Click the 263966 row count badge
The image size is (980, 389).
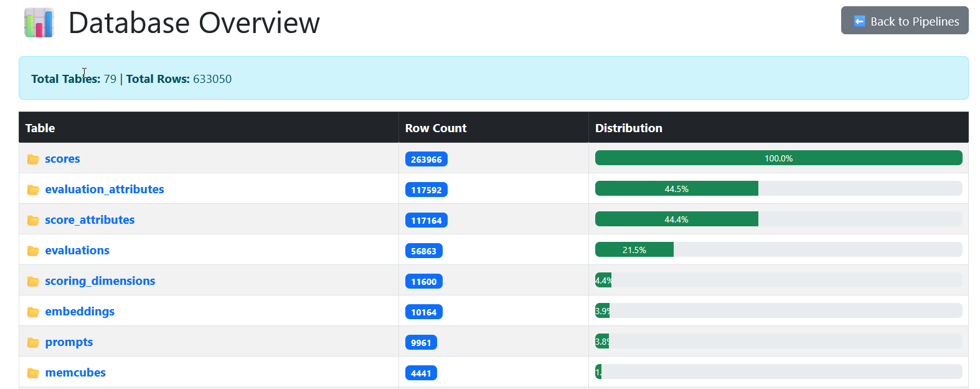[426, 160]
